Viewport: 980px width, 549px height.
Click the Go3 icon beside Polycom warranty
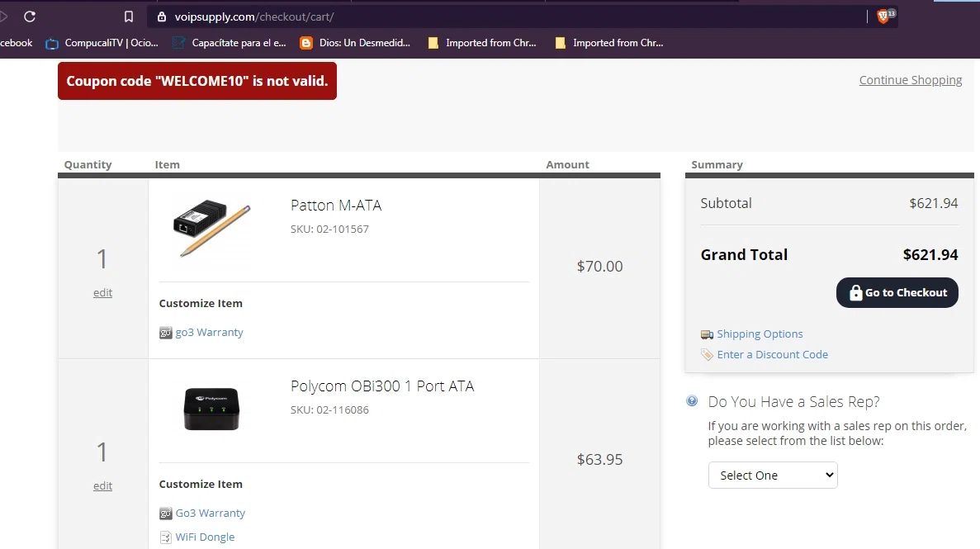(x=165, y=514)
